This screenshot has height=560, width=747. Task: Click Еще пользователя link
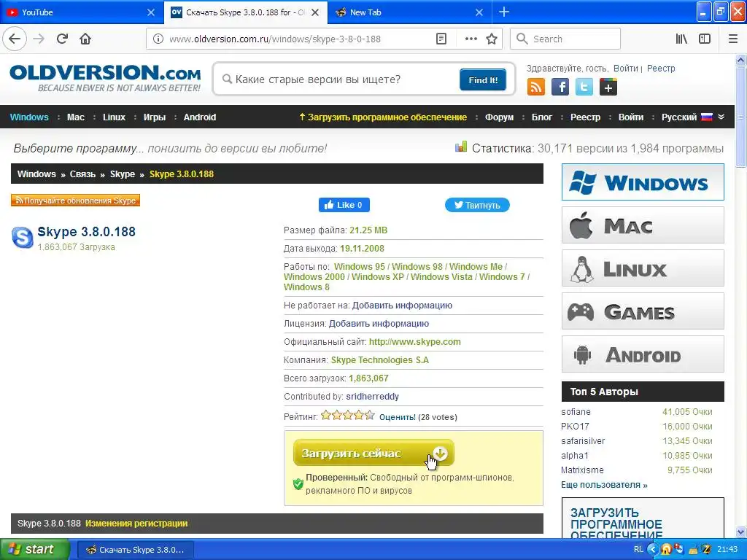604,485
